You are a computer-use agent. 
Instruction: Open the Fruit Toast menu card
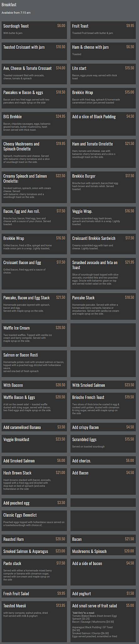coord(103,30)
